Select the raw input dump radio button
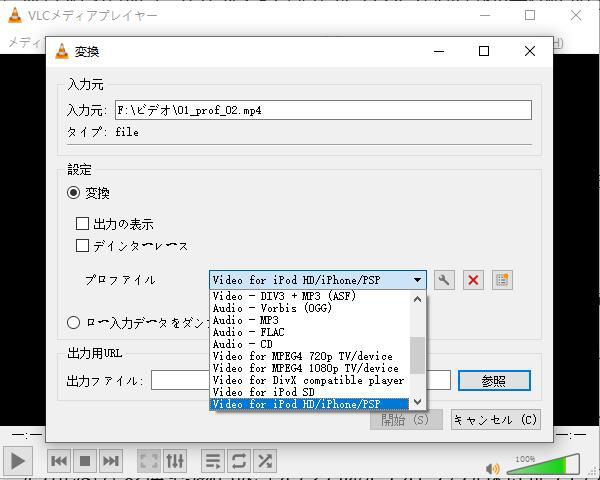Screen dimensions: 600x480 [x=73, y=323]
